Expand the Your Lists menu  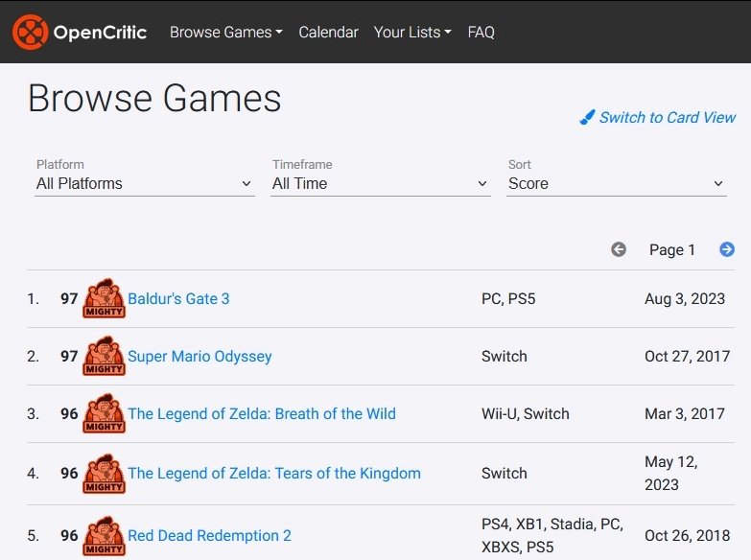click(x=412, y=32)
